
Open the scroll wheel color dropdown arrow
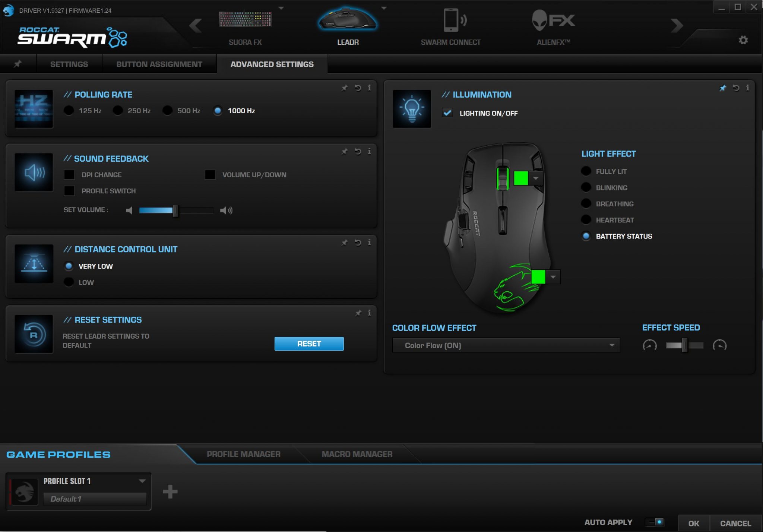tap(536, 178)
